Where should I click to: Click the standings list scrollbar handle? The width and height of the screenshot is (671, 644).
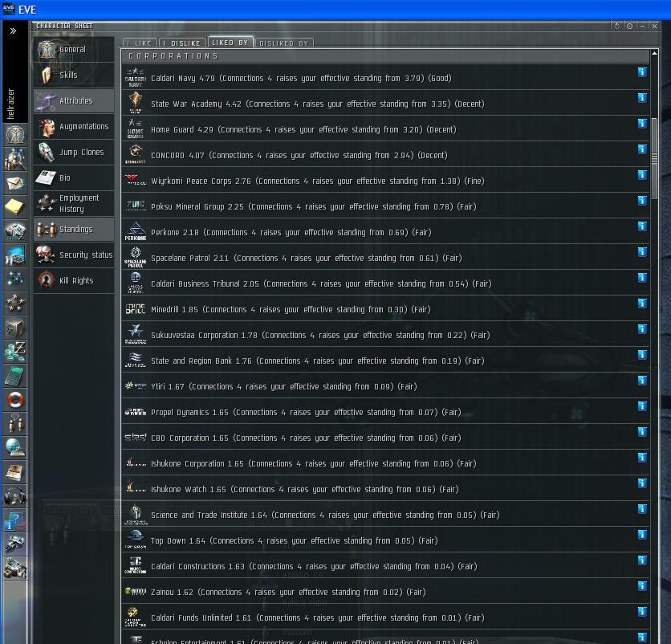654,158
